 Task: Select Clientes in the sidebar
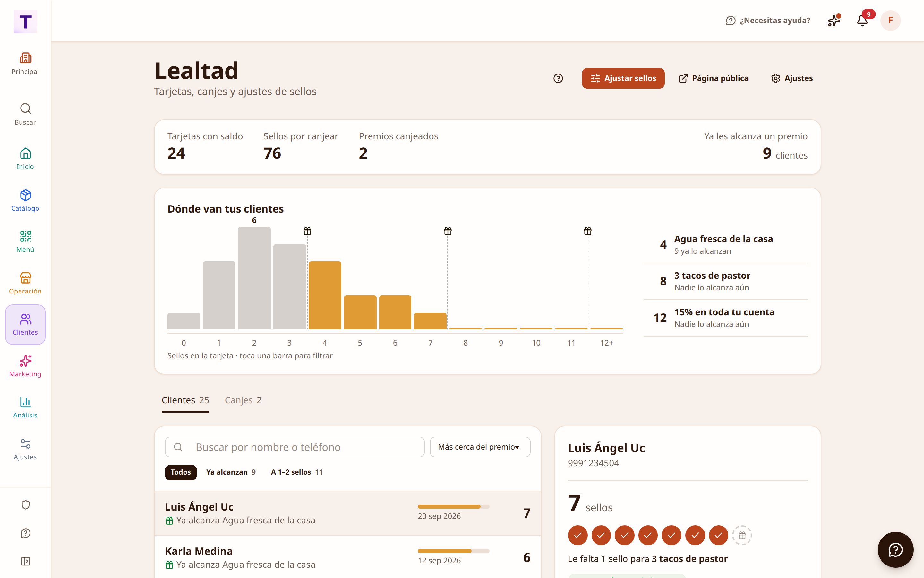point(25,325)
